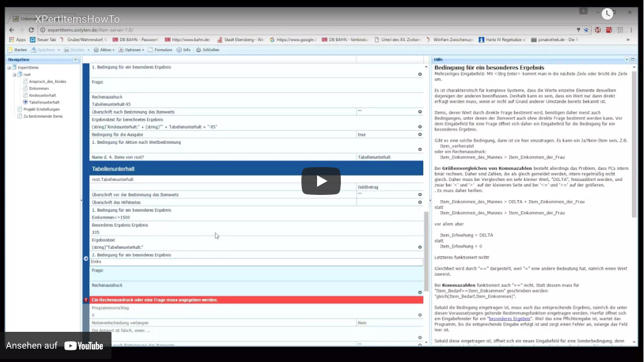
Task: Click 'Ansehen auf YouTube' button
Action: pyautogui.click(x=55, y=346)
